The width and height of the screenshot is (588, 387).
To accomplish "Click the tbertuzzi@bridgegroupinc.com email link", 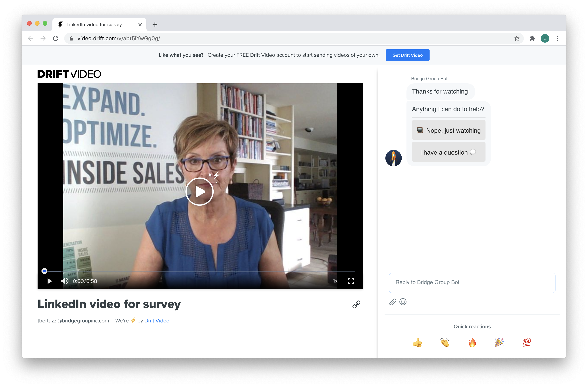I will (73, 320).
